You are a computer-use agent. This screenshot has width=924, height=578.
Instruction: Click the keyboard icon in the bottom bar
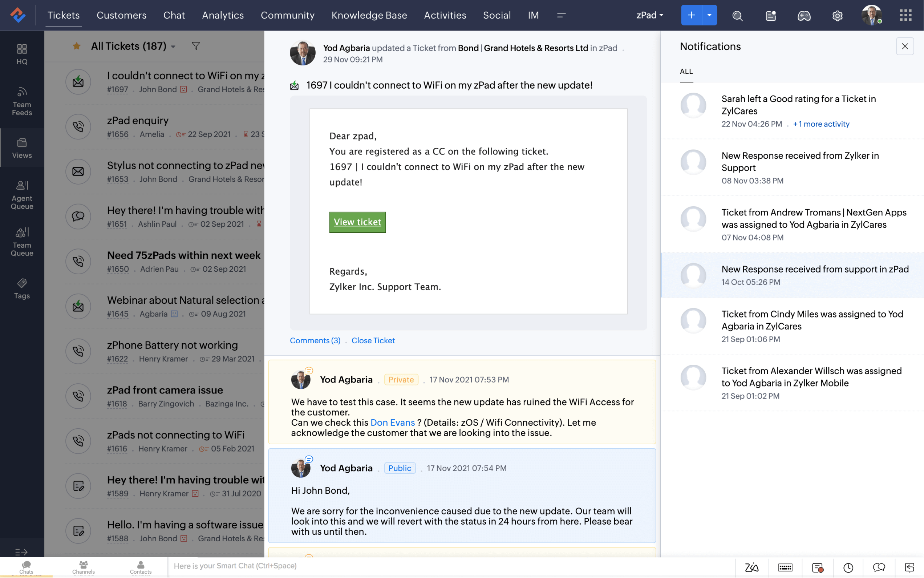tap(785, 568)
